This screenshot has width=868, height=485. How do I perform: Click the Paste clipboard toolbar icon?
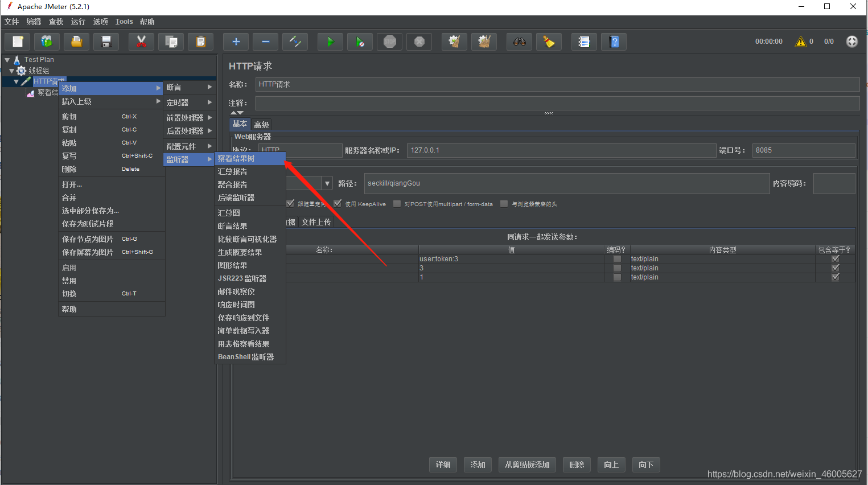[200, 42]
